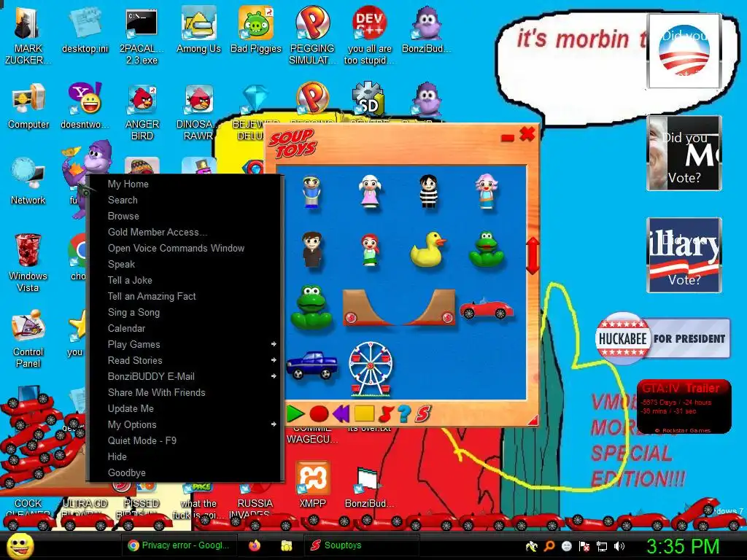Choose Hide in the Bonzi menu
Viewport: 747px width, 560px height.
117,456
